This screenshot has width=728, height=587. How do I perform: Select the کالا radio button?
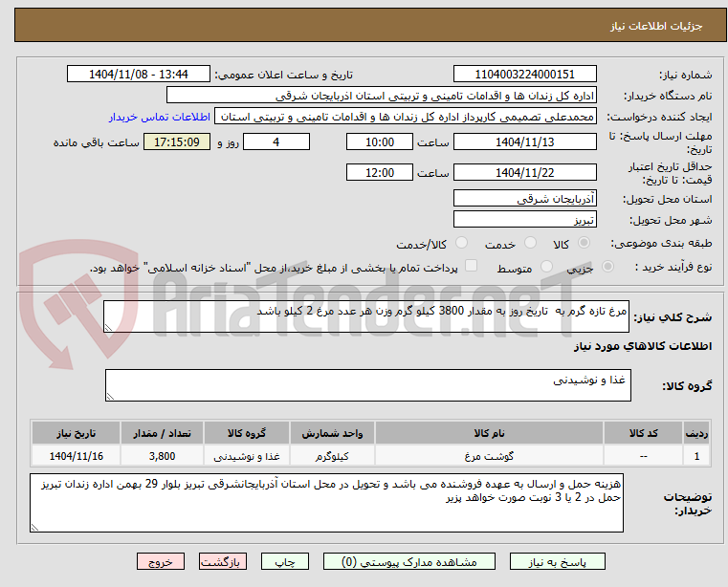pyautogui.click(x=585, y=243)
